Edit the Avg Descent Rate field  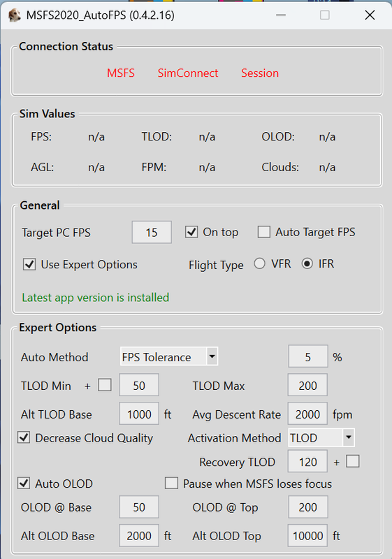coord(307,414)
